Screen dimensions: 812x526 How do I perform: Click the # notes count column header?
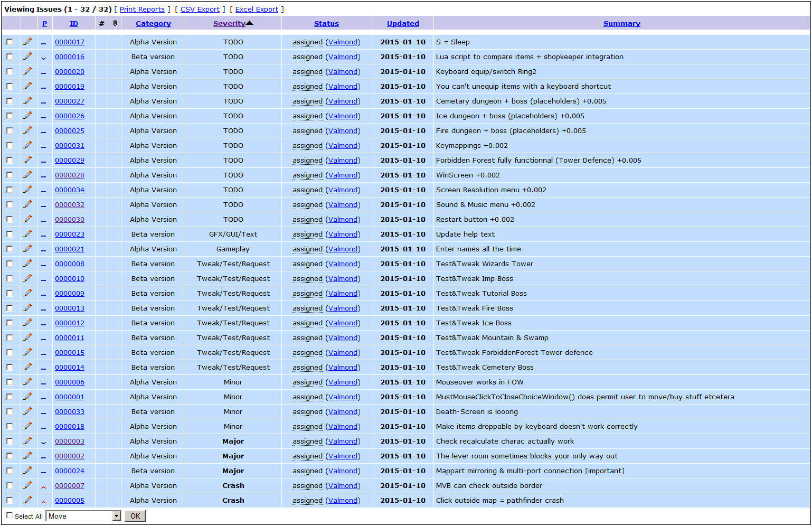coord(101,23)
